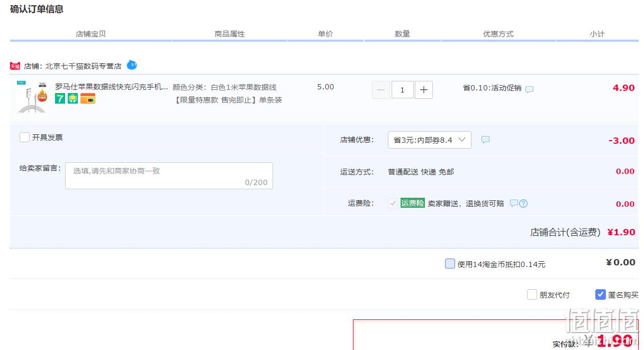
Task: Click the 数量 column header
Action: (402, 34)
